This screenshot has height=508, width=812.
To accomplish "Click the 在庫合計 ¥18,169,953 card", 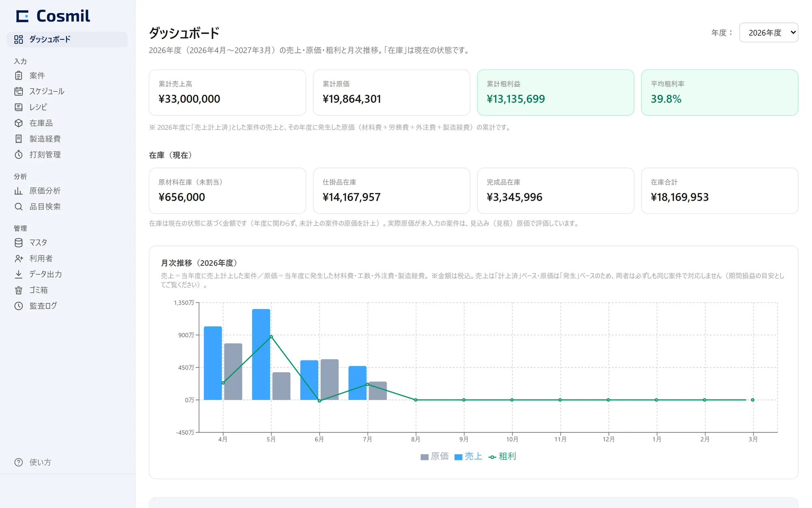I will [x=719, y=191].
